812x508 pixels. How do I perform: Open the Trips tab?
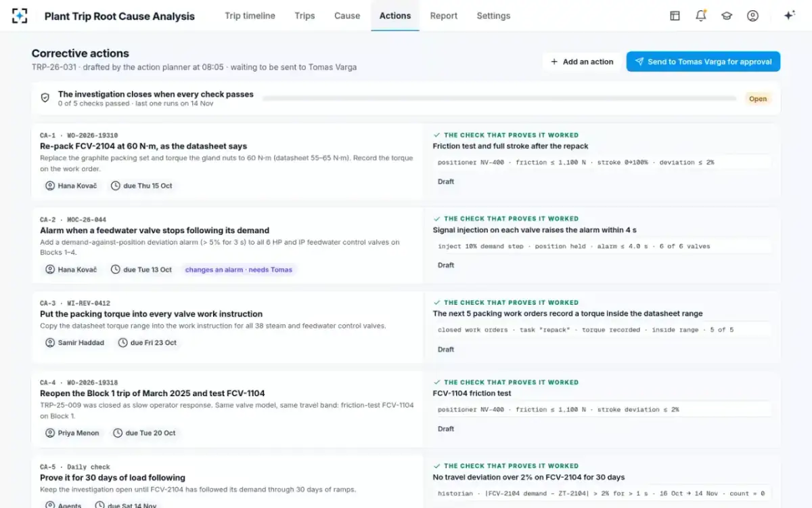304,16
